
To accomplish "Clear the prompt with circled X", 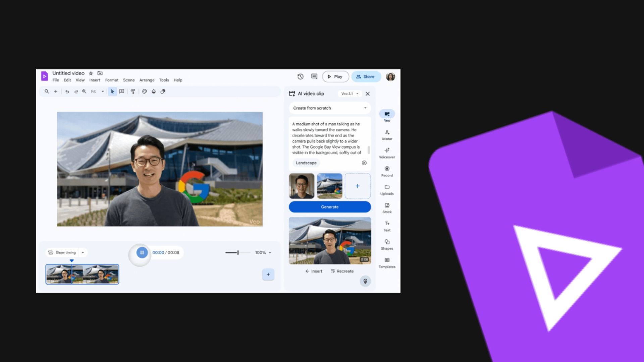I will (x=364, y=163).
